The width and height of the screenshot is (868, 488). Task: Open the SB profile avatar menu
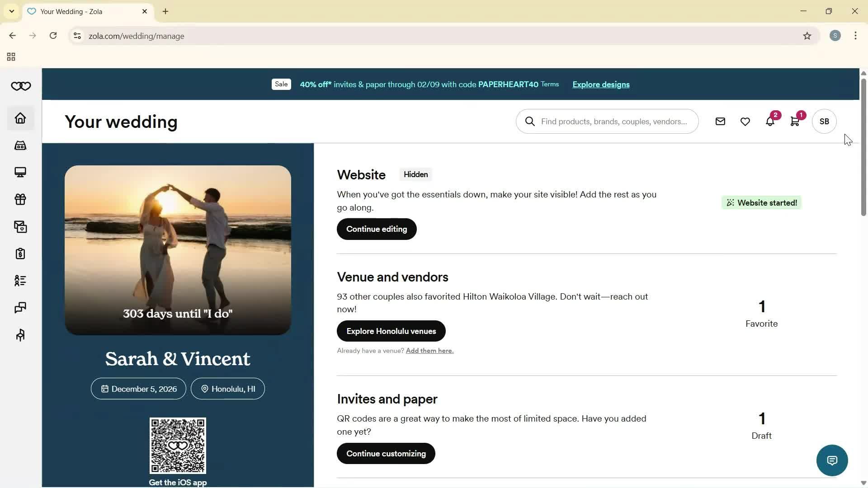click(824, 121)
